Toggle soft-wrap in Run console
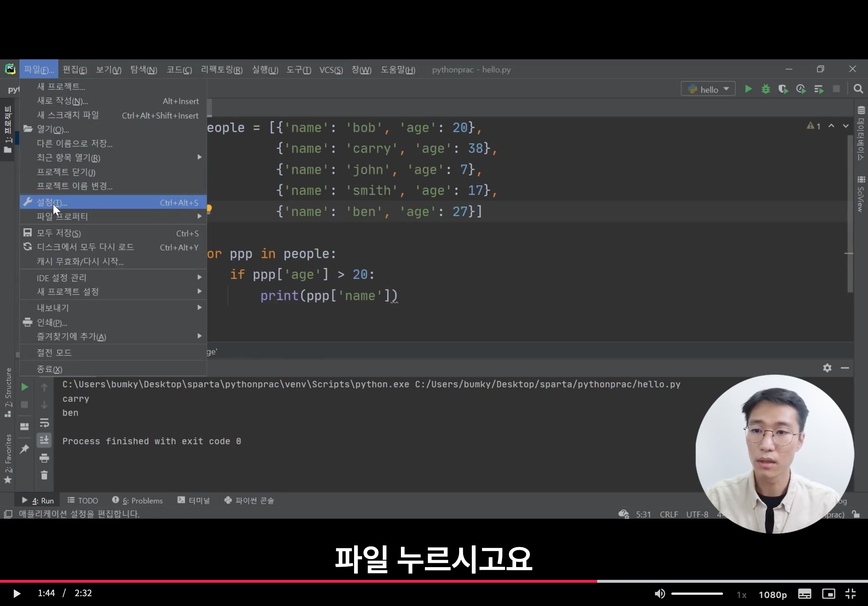Image resolution: width=868 pixels, height=606 pixels. pyautogui.click(x=44, y=423)
